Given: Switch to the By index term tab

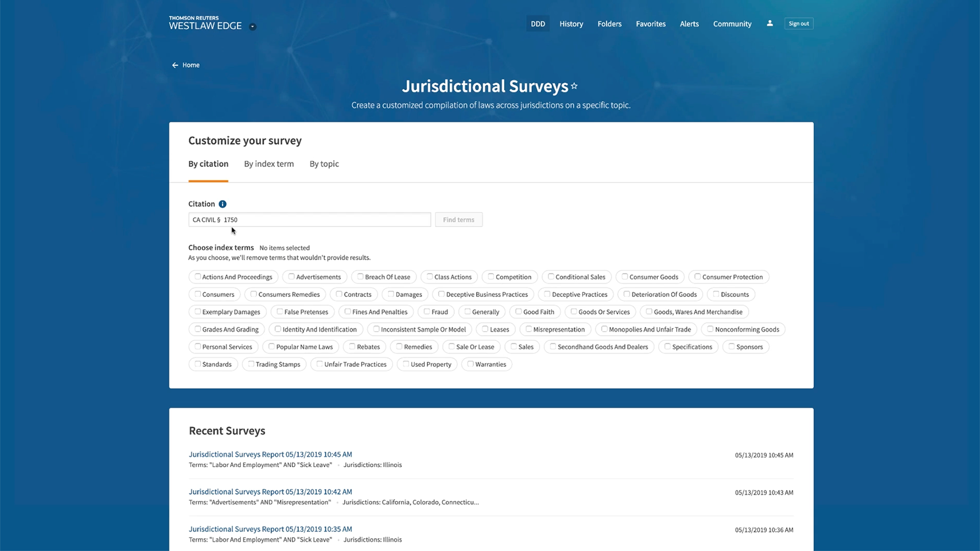Looking at the screenshot, I should [x=269, y=164].
